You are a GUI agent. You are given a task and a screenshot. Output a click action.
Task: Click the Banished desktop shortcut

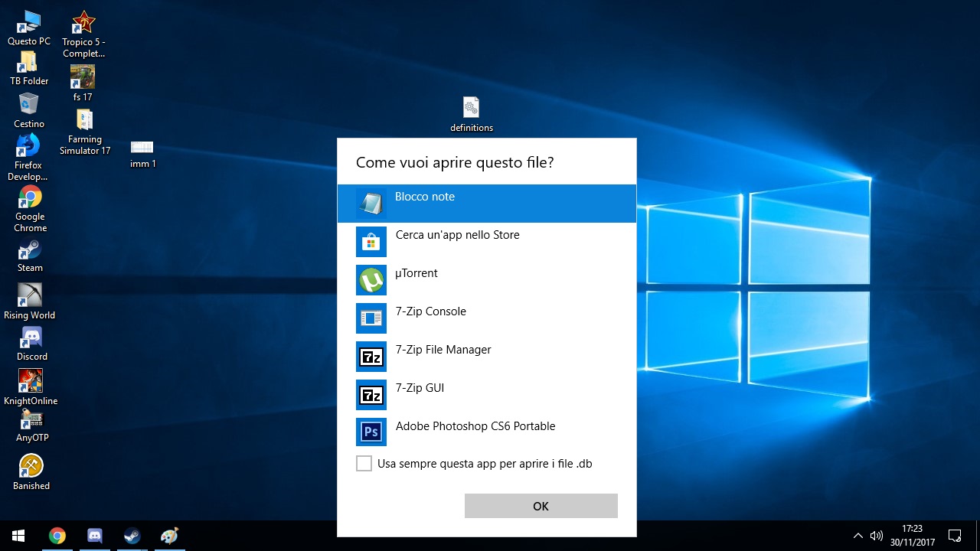[x=31, y=471]
